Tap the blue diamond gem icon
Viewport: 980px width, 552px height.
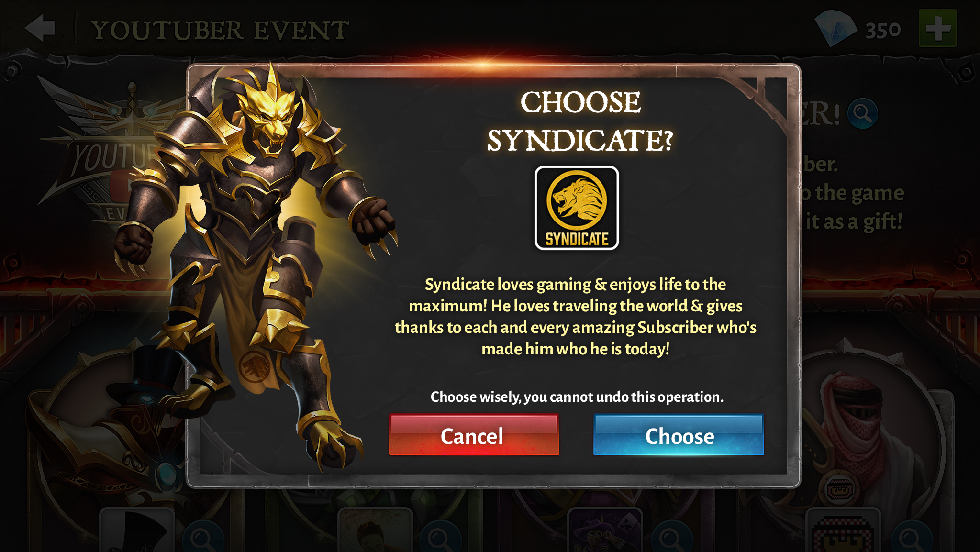point(835,29)
